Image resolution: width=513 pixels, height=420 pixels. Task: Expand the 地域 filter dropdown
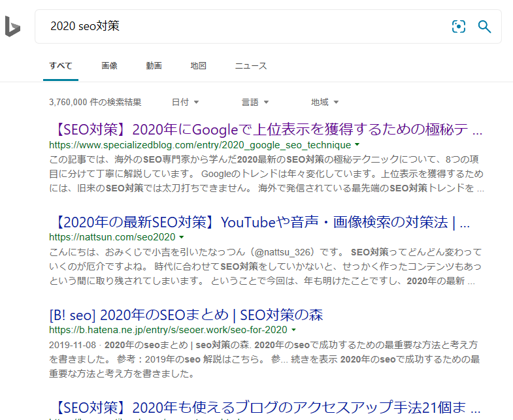click(x=325, y=102)
